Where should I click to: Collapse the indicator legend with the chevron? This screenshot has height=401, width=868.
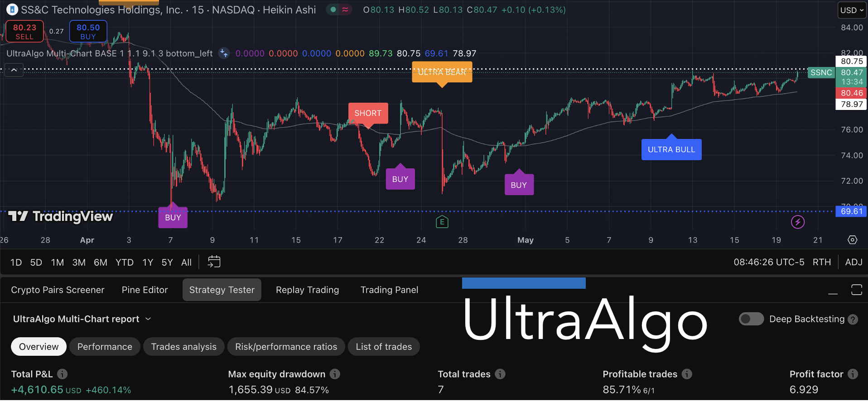click(x=14, y=70)
